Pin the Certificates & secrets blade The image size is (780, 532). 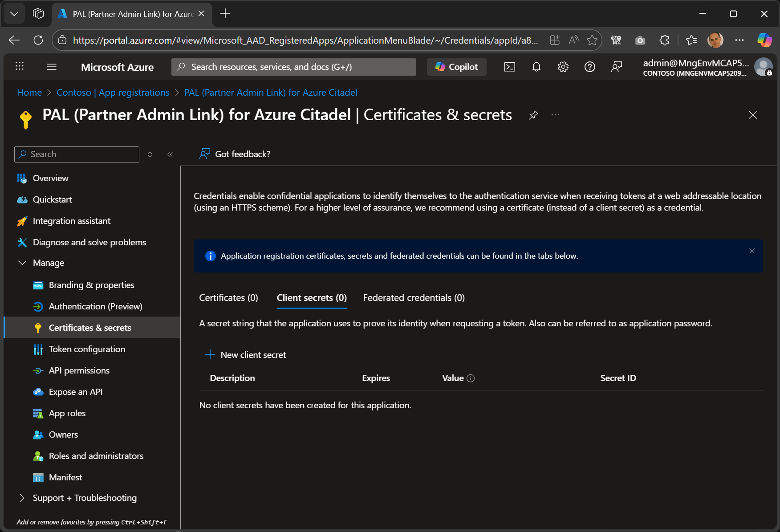point(533,115)
